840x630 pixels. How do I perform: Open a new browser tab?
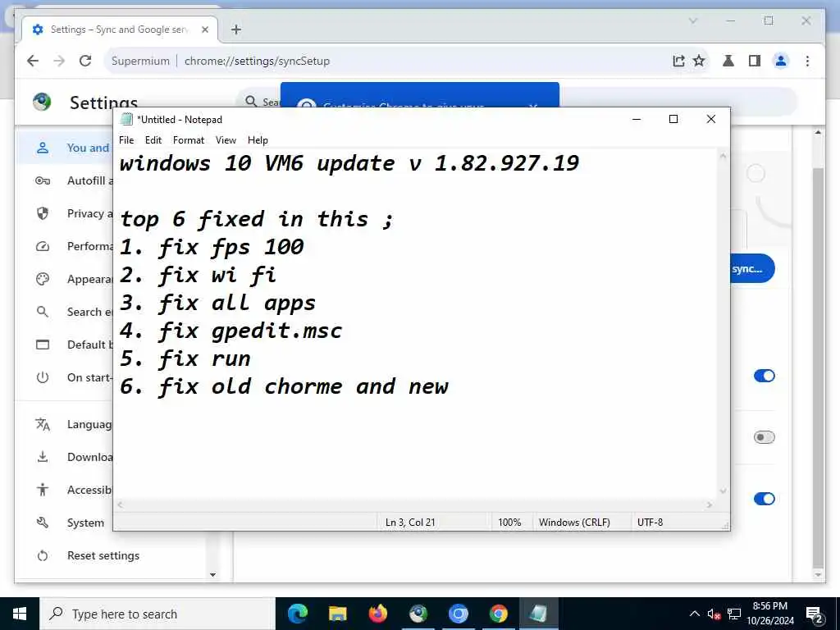(235, 30)
